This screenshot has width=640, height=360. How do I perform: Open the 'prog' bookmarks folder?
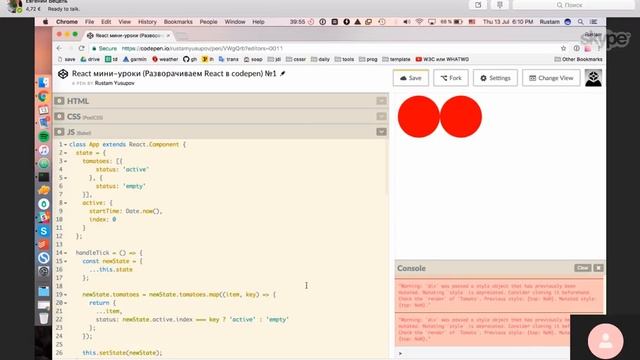pos(368,59)
